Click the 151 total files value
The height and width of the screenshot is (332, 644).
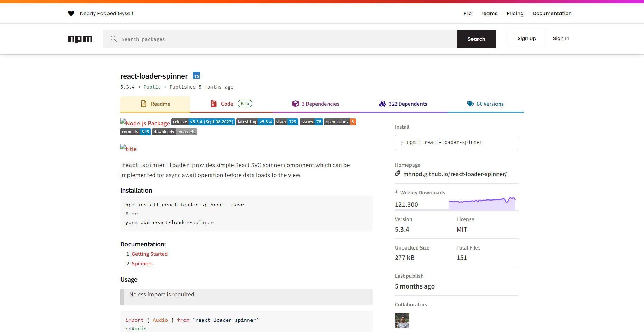coord(462,258)
